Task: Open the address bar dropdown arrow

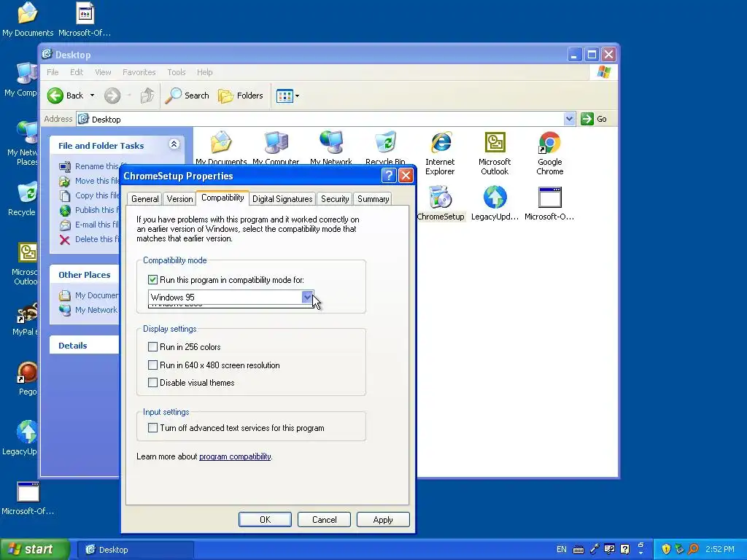Action: 569,119
